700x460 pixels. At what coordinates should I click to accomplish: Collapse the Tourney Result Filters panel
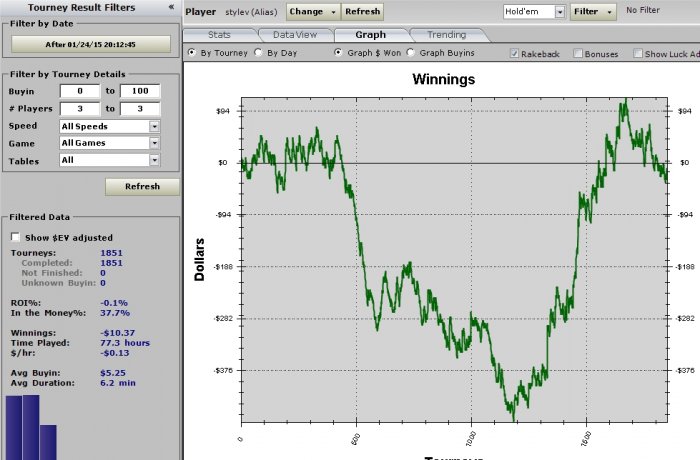tap(171, 7)
